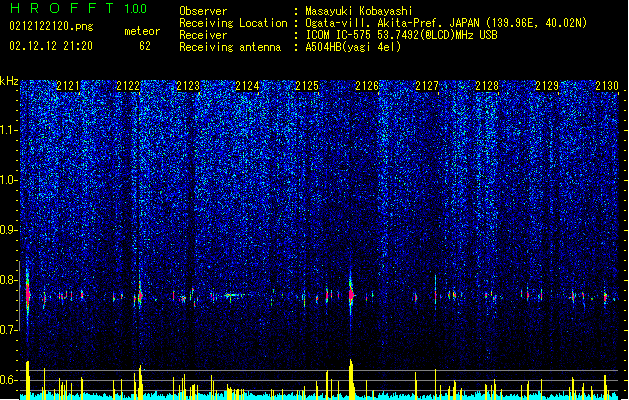The height and width of the screenshot is (400, 629).
Task: Select the version number 1.00
Action: [x=136, y=8]
